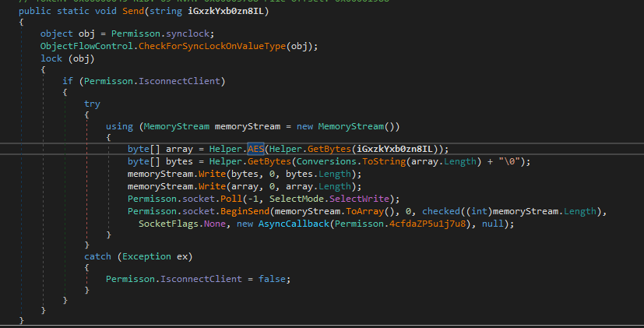Screen dimensions: 644x328
Task: Click the Exception type in catch clause
Action: (x=146, y=256)
